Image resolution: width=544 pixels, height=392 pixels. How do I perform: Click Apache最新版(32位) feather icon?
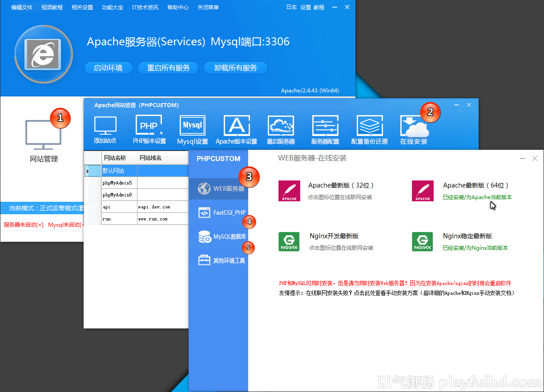click(x=289, y=191)
